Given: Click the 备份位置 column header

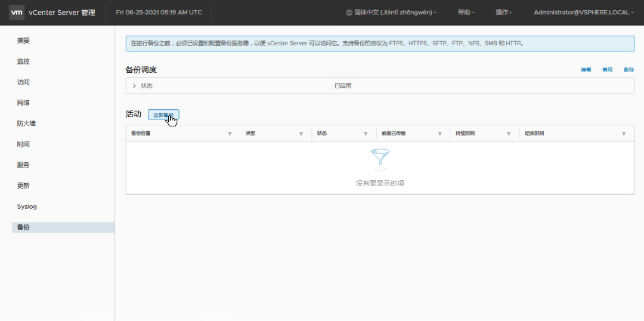Looking at the screenshot, I should point(141,134).
